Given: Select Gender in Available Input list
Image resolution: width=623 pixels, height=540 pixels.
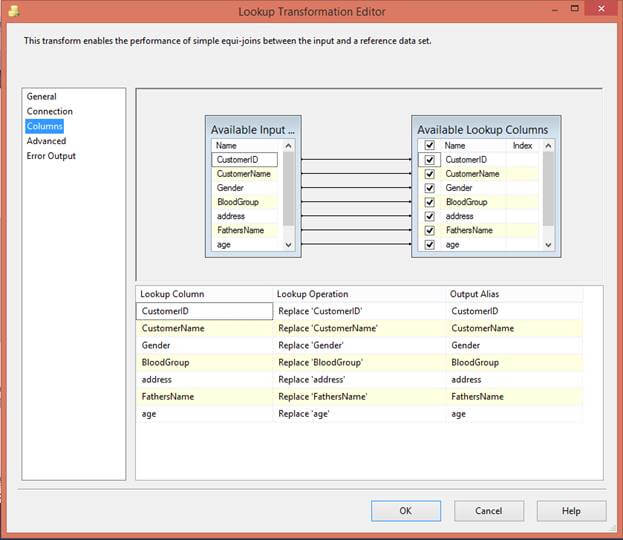Looking at the screenshot, I should (x=245, y=188).
